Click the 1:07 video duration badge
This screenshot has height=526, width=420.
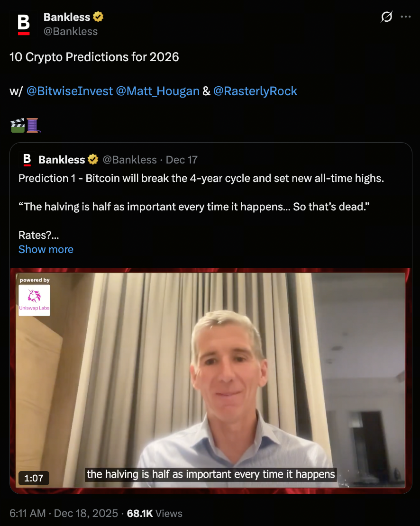tap(34, 478)
